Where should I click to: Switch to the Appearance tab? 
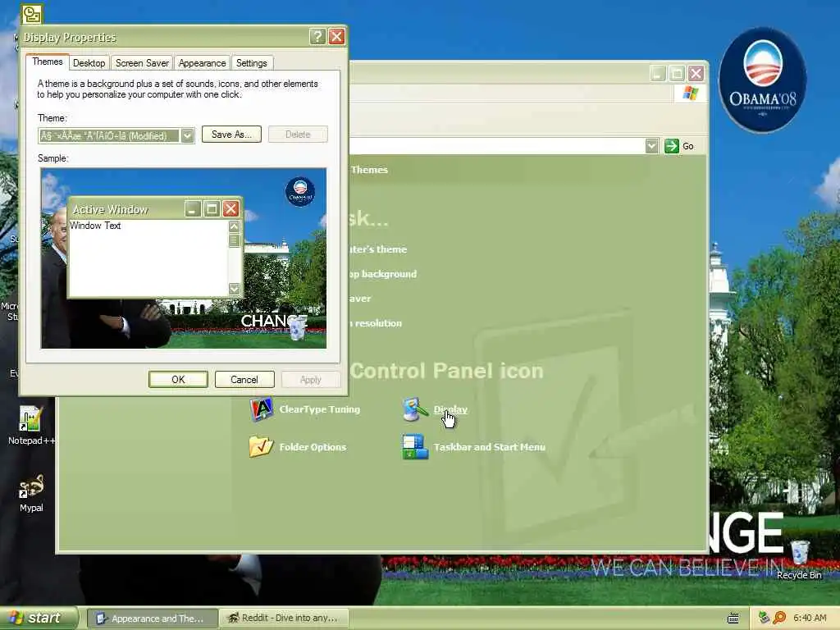click(202, 63)
